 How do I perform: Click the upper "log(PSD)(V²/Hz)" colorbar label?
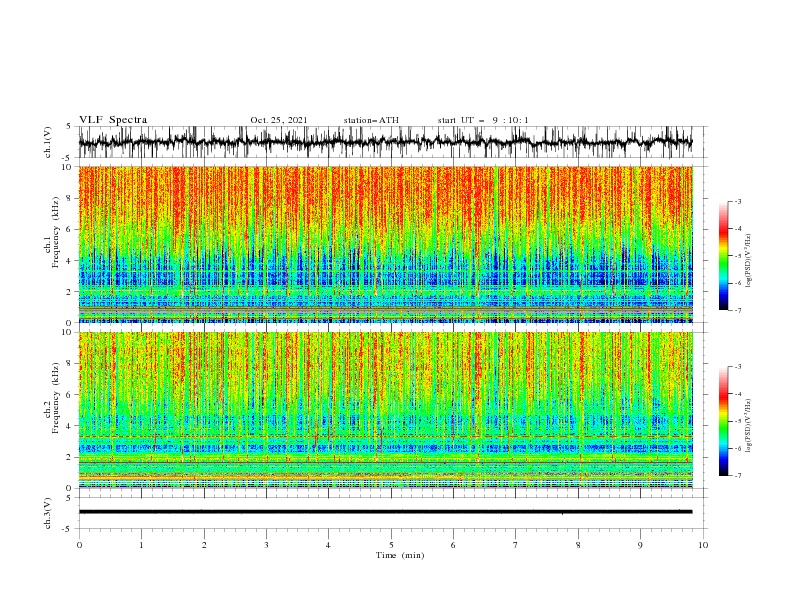pos(748,261)
